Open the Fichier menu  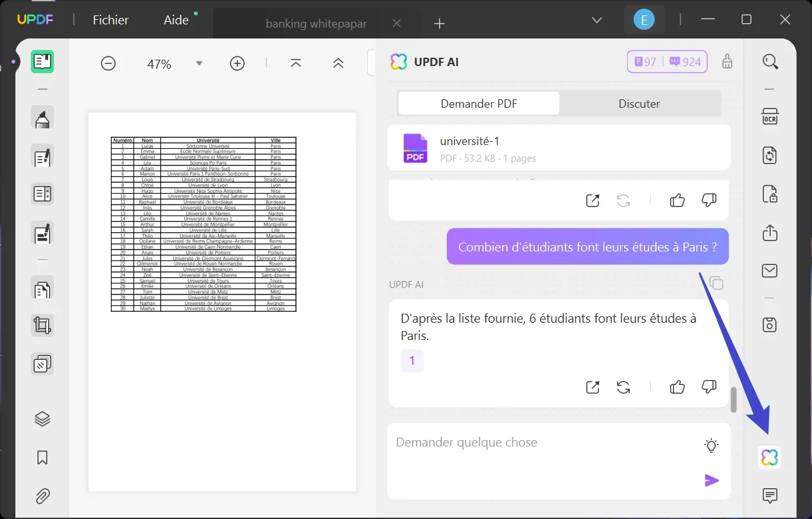(x=110, y=20)
